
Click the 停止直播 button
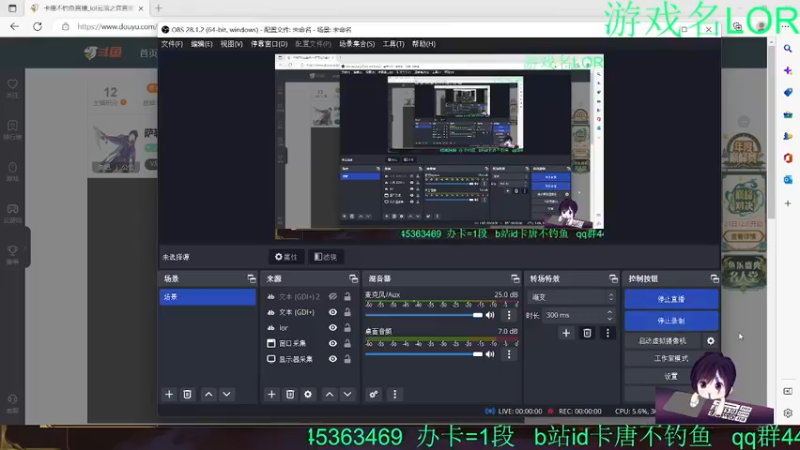coord(671,299)
